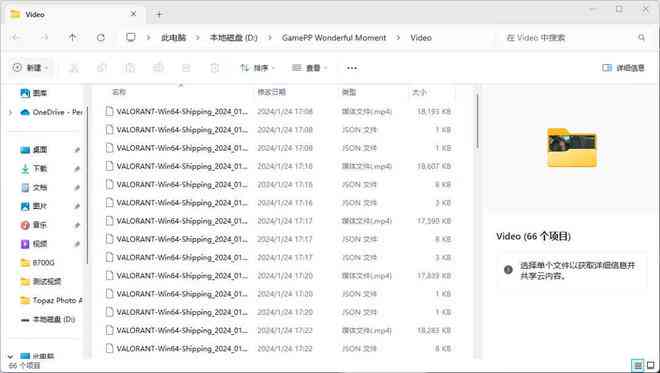Open OneDrive - Per in the sidebar
The height and width of the screenshot is (373, 660).
[51, 112]
